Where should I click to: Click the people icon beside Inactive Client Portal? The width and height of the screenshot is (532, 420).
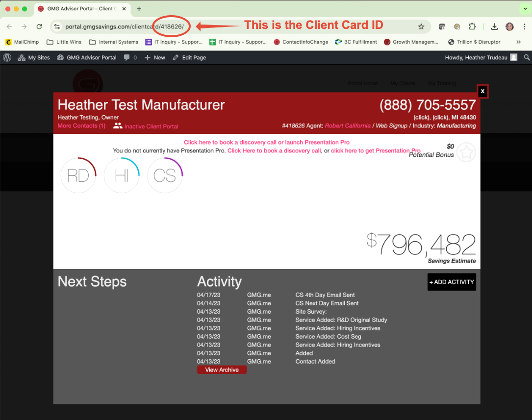pyautogui.click(x=118, y=126)
